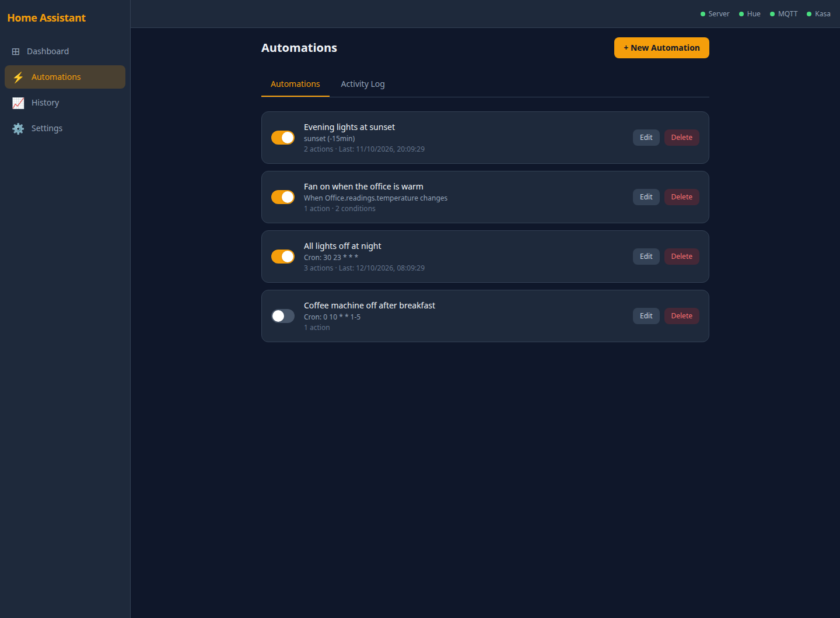The image size is (840, 618).
Task: Delete Coffee machine off after breakfast
Action: [682, 316]
